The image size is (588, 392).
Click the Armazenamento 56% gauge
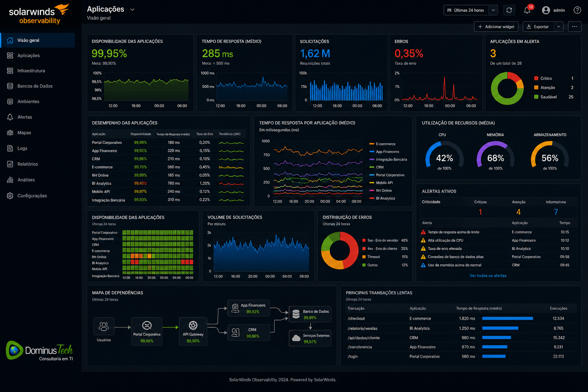tap(550, 155)
